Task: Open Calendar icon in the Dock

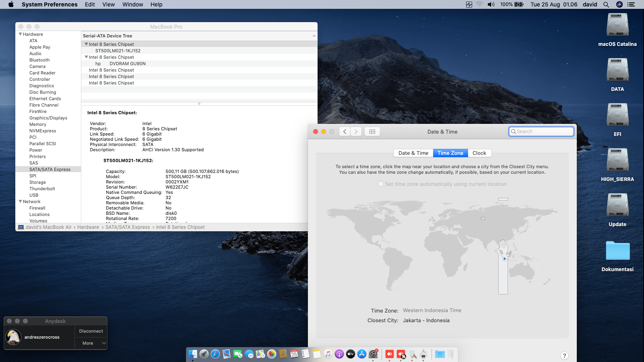Action: coord(294,354)
